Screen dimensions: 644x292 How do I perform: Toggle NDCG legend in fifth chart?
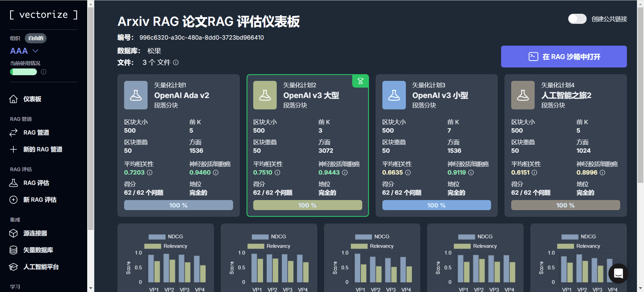(579, 237)
